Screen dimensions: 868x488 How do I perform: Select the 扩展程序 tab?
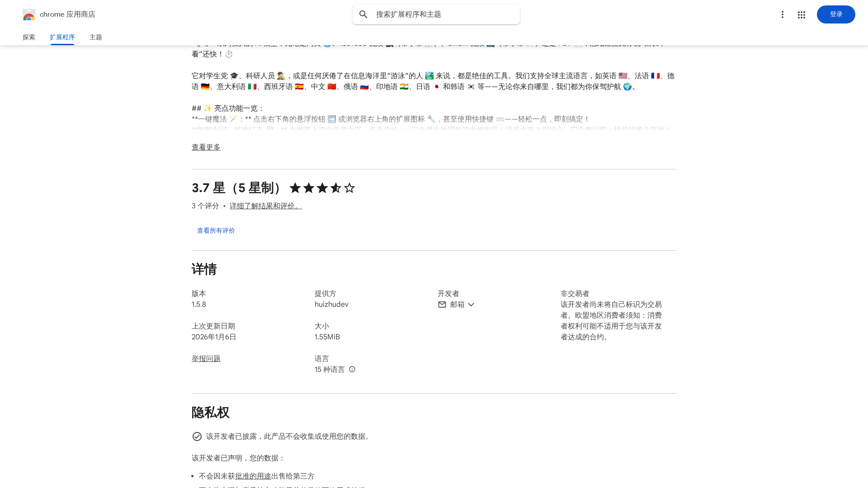[62, 37]
